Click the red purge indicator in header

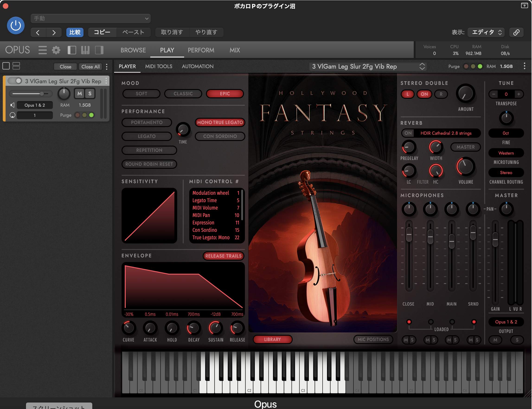point(466,67)
